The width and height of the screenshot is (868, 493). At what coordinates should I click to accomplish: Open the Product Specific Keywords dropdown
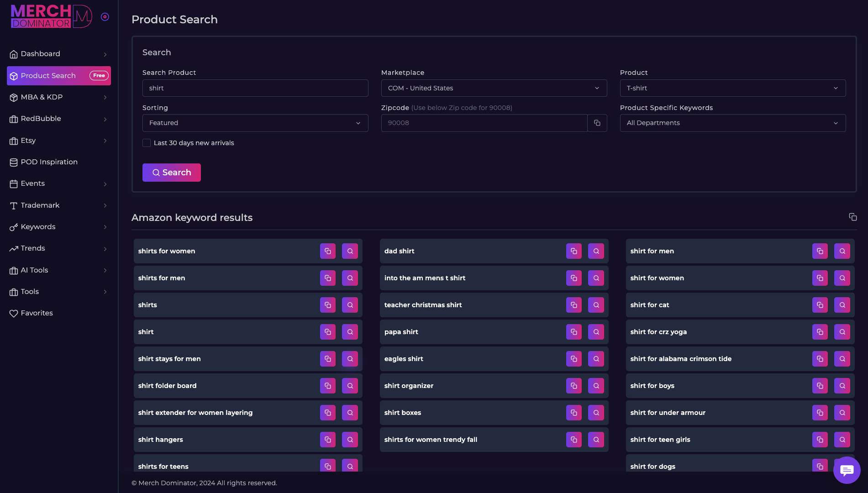tap(732, 123)
